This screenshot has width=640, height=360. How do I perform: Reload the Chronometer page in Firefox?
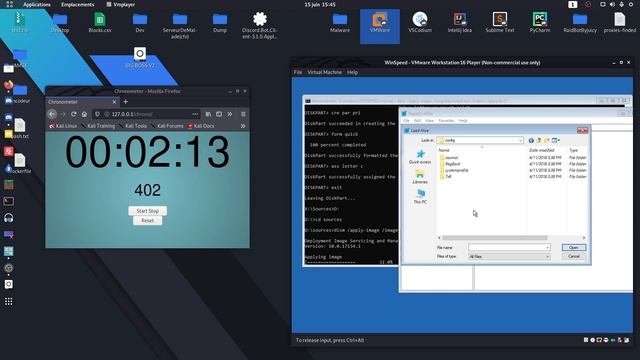(x=73, y=114)
